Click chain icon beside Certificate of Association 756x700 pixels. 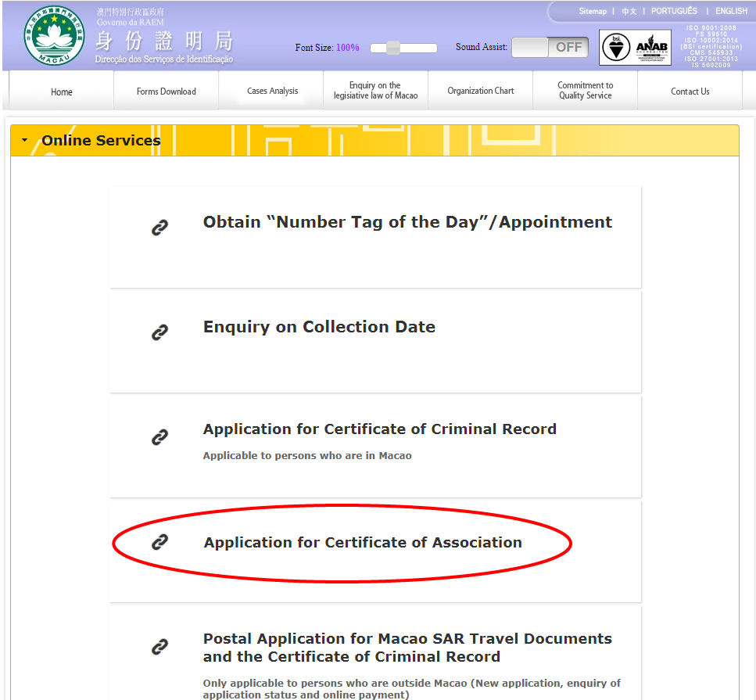click(x=159, y=542)
